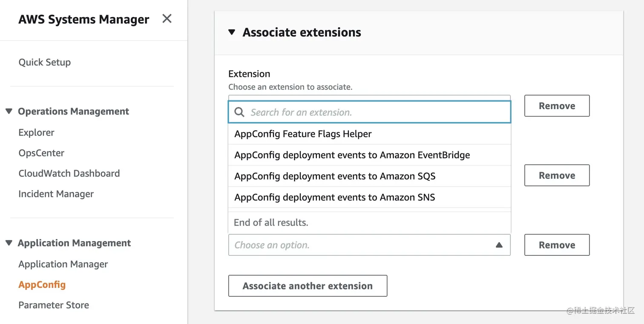Screen dimensions: 644x324
Task: Click the first Remove button
Action: coord(557,106)
